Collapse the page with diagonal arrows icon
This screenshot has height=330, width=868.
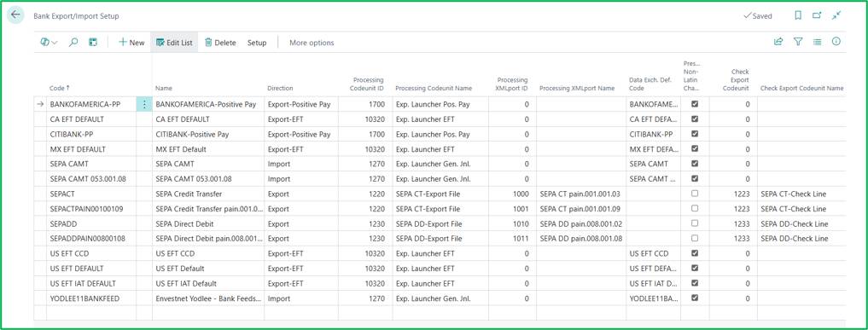(x=836, y=16)
